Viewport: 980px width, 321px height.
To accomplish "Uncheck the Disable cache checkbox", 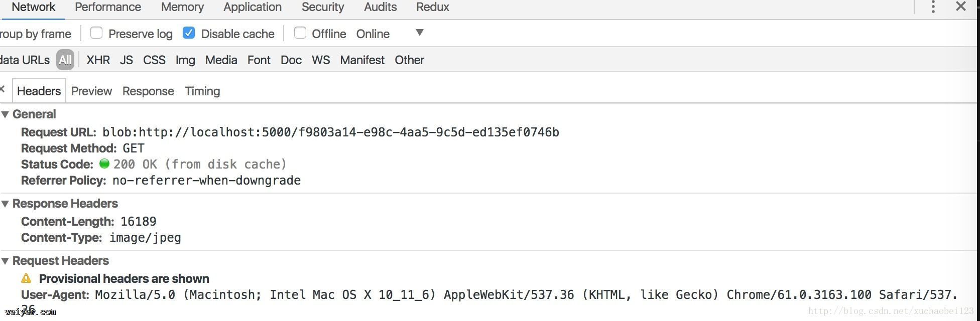I will (189, 33).
